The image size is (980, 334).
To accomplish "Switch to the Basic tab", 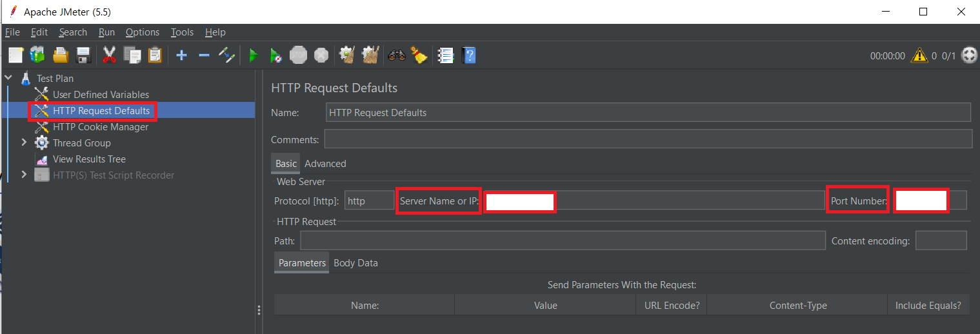I will (x=286, y=164).
